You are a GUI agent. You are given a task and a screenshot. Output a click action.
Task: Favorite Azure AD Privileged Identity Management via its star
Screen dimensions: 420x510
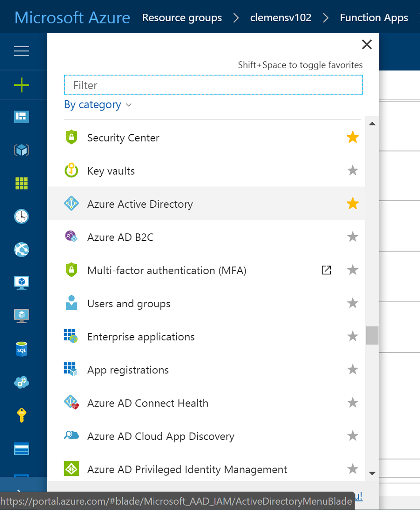pyautogui.click(x=353, y=469)
